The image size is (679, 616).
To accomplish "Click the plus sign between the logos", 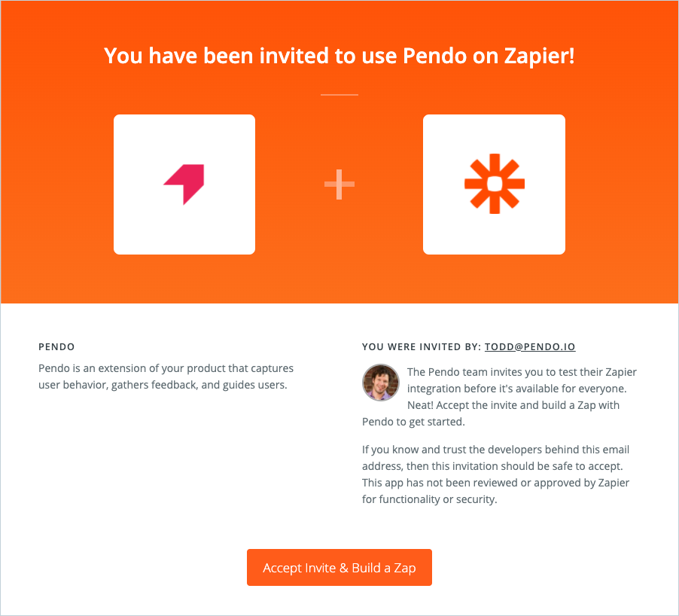I will [x=339, y=184].
